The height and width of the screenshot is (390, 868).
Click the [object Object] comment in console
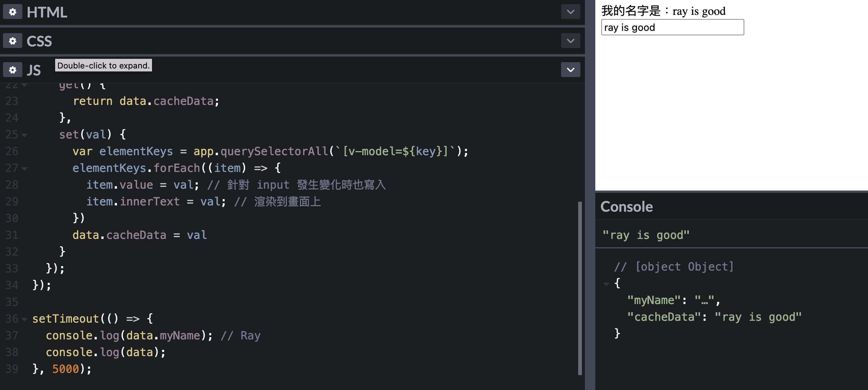tap(674, 267)
